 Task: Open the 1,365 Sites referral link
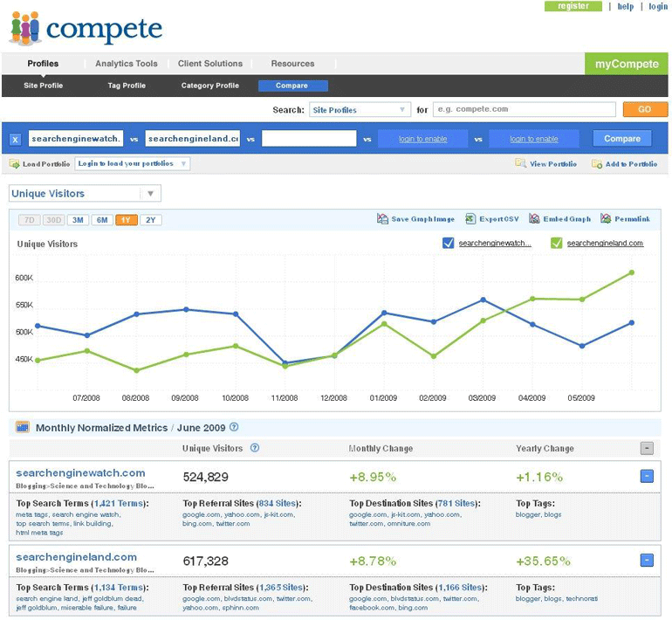pyautogui.click(x=281, y=588)
